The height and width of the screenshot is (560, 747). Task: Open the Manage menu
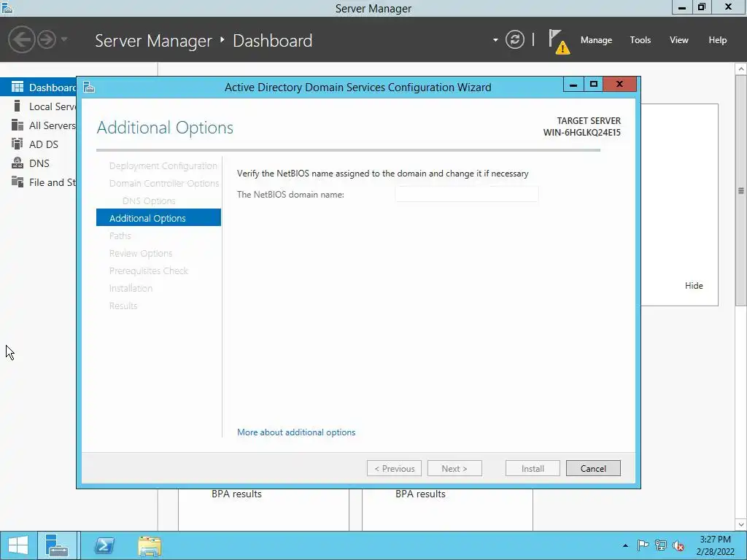click(x=596, y=40)
